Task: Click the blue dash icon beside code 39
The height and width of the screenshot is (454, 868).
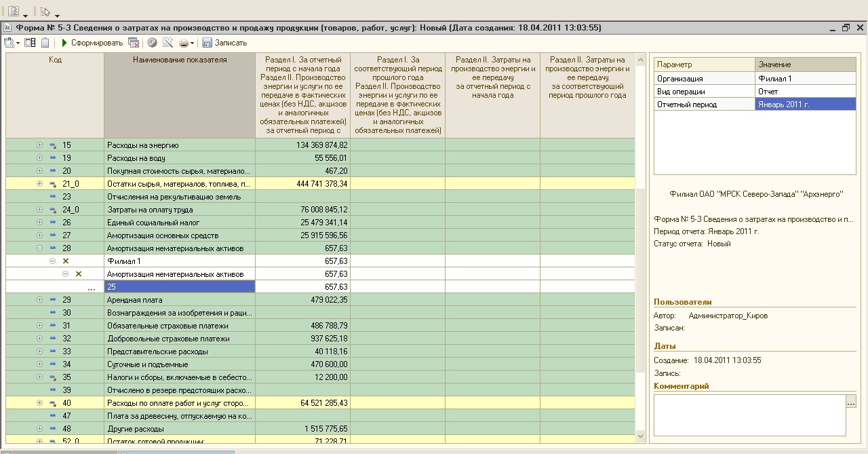Action: tap(53, 390)
